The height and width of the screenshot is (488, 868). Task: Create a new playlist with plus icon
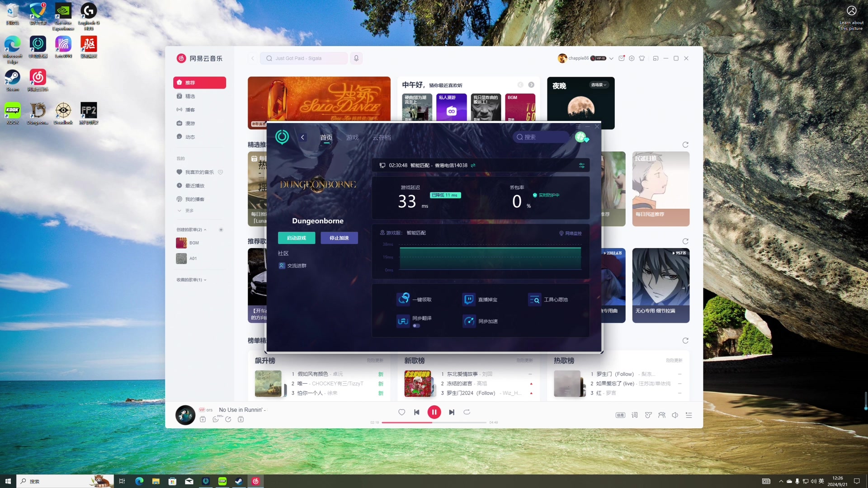[221, 230]
